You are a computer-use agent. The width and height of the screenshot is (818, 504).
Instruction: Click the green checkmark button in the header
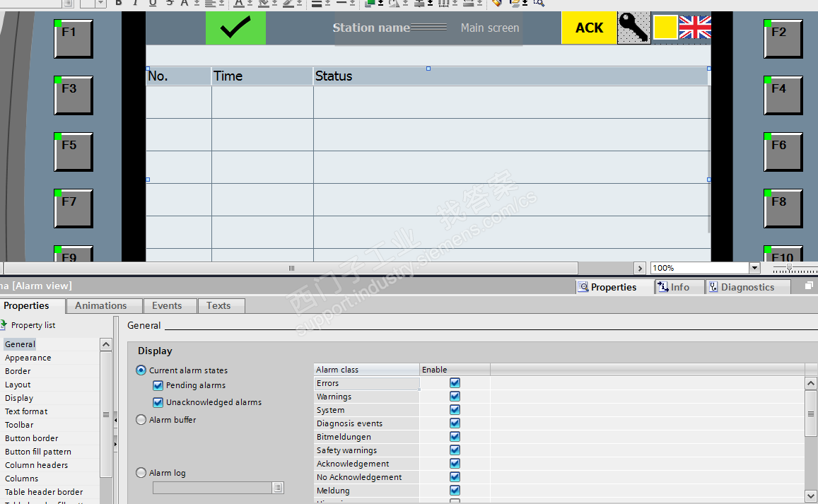click(x=235, y=28)
